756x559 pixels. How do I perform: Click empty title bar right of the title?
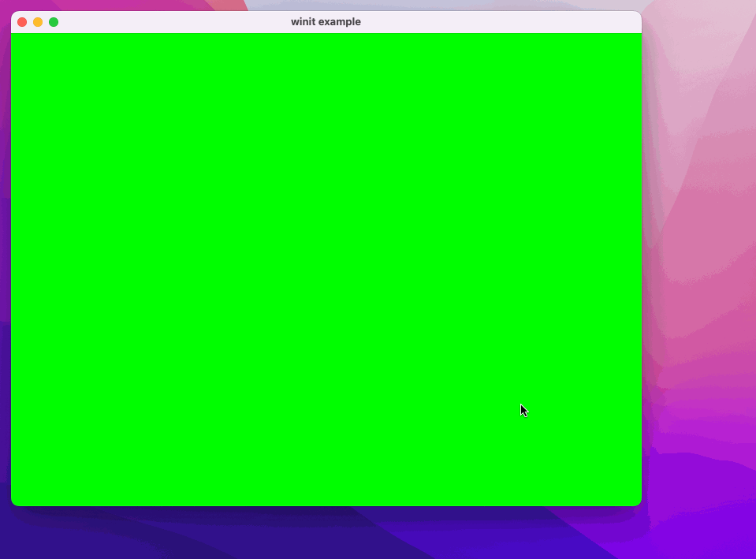[505, 22]
